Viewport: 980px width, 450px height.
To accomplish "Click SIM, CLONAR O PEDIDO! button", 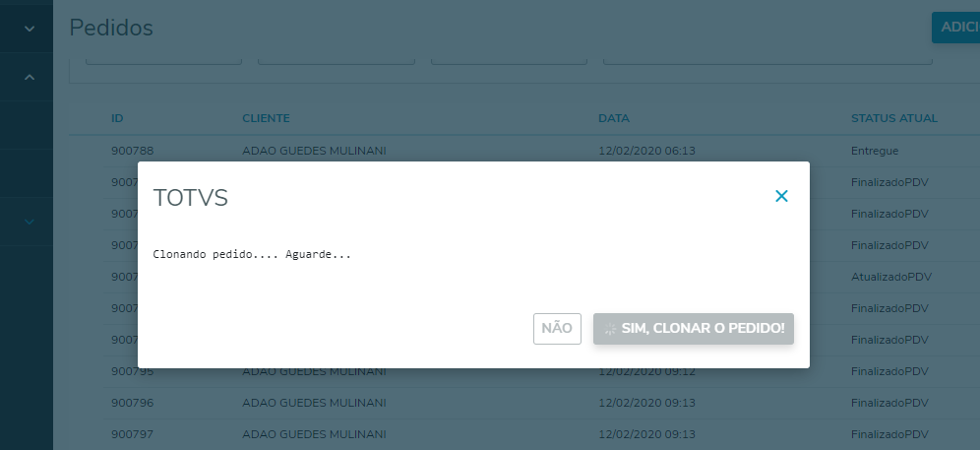I will 693,329.
